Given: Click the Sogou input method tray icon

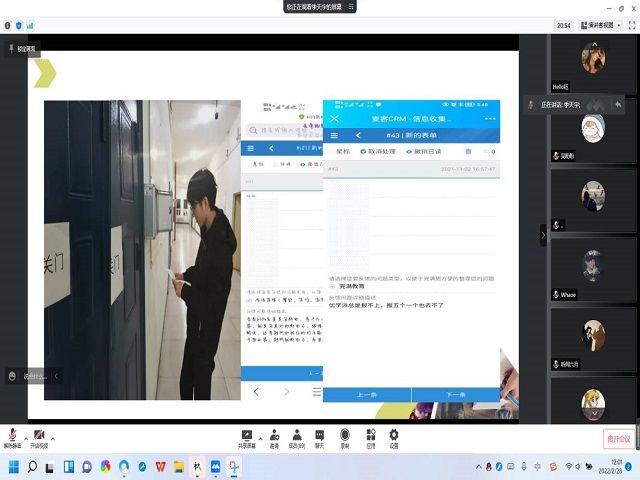Looking at the screenshot, I should [x=553, y=467].
